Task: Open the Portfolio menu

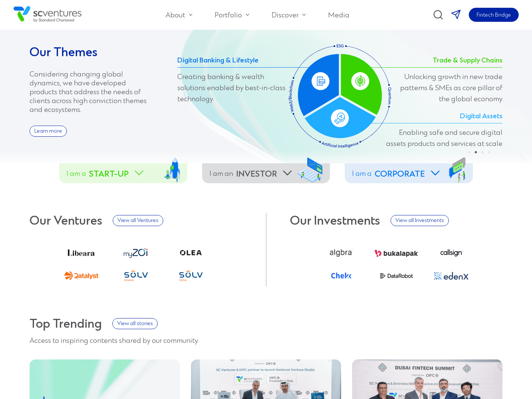Action: point(232,15)
